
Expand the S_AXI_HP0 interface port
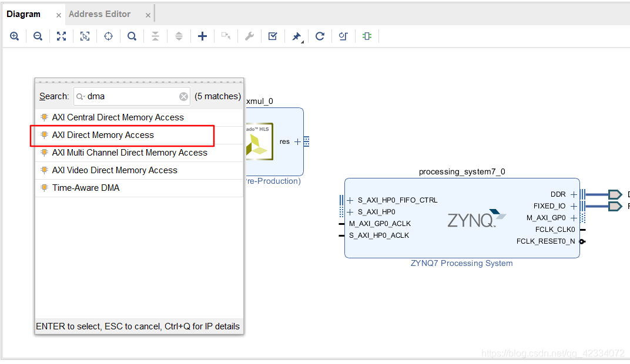pos(350,212)
